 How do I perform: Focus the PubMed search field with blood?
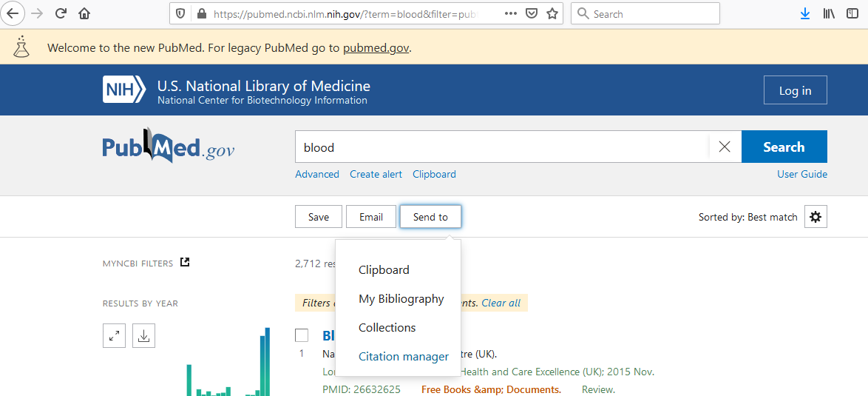point(501,147)
